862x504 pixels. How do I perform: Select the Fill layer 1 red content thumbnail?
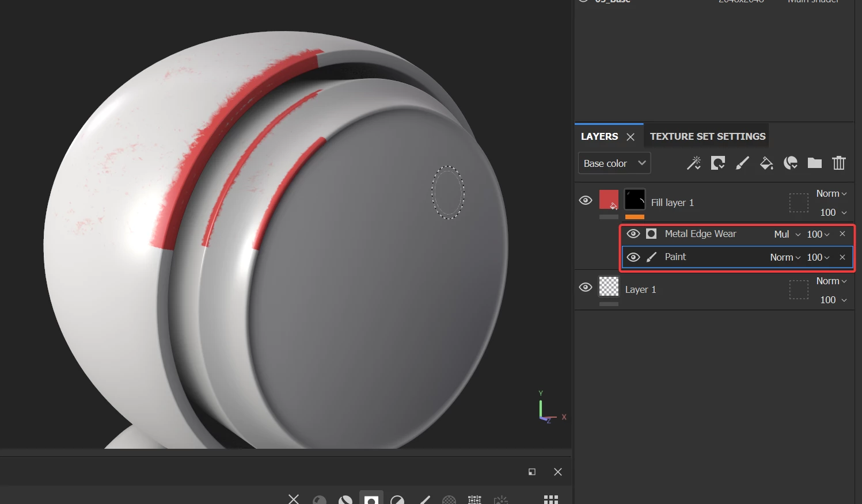(609, 200)
